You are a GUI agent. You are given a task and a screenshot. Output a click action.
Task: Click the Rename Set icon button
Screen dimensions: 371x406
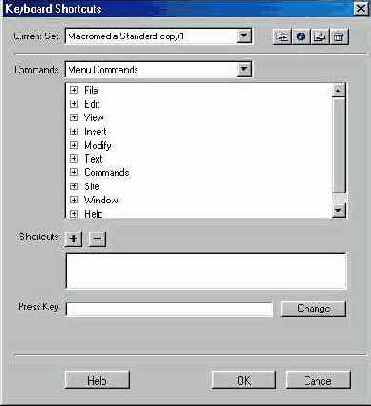click(301, 37)
